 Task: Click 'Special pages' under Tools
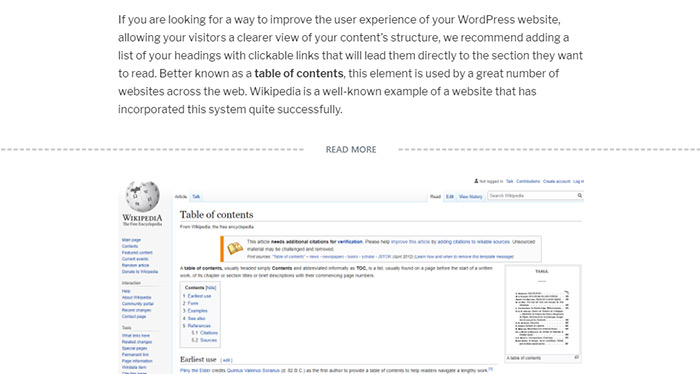(134, 348)
